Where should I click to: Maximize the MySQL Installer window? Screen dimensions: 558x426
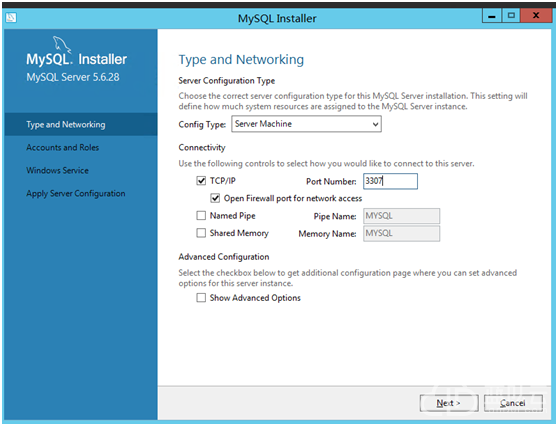(x=511, y=16)
